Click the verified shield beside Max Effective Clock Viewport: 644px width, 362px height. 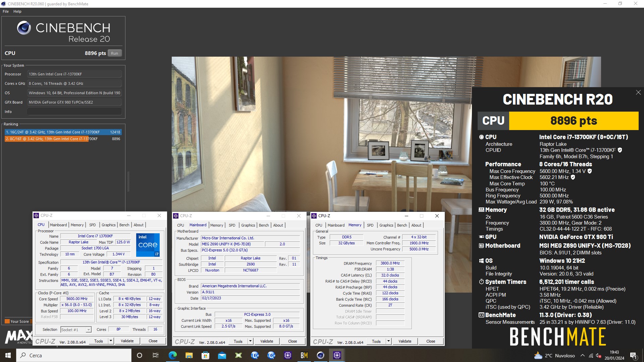coord(573,177)
